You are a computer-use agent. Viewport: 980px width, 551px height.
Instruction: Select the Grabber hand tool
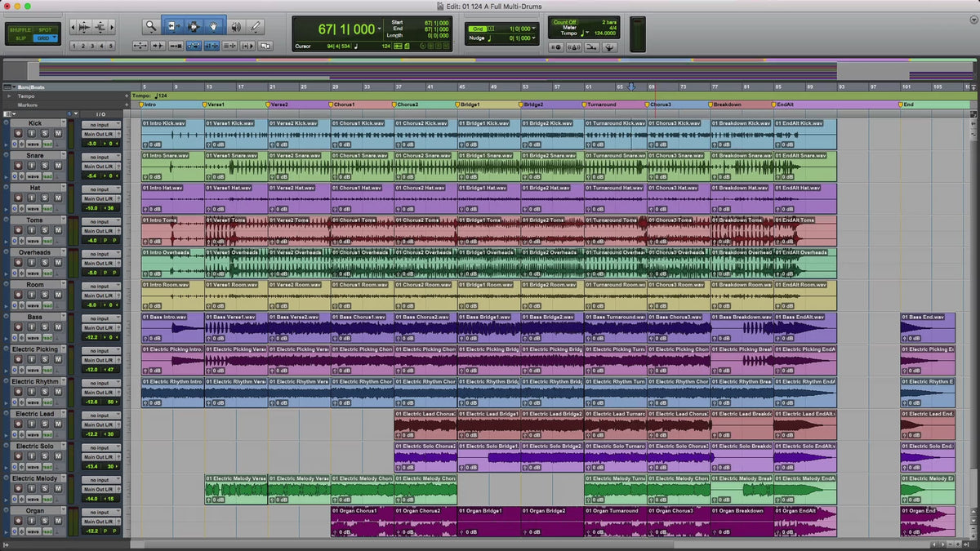pos(215,27)
